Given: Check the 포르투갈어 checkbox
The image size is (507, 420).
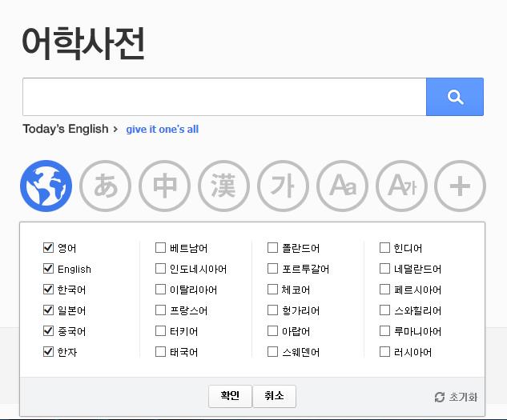Looking at the screenshot, I should click(272, 269).
